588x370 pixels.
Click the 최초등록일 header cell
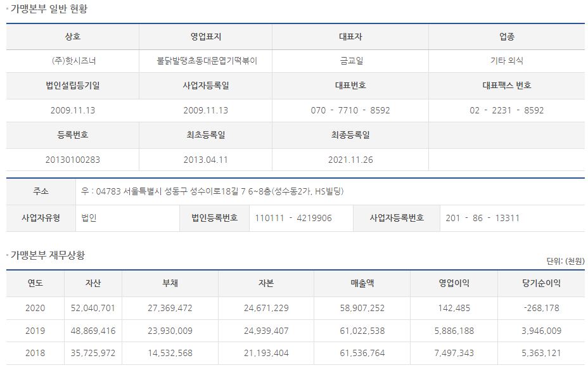tap(205, 135)
